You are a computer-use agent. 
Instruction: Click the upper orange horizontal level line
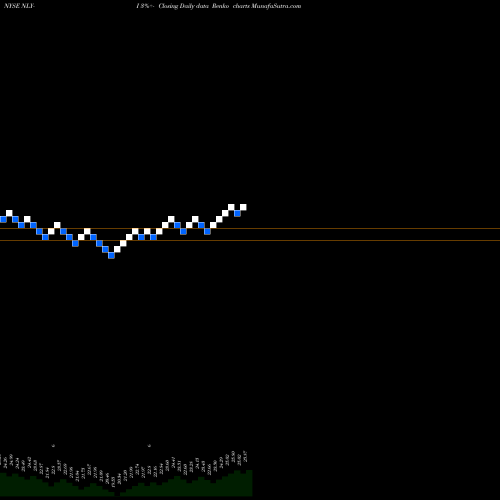click(x=250, y=228)
